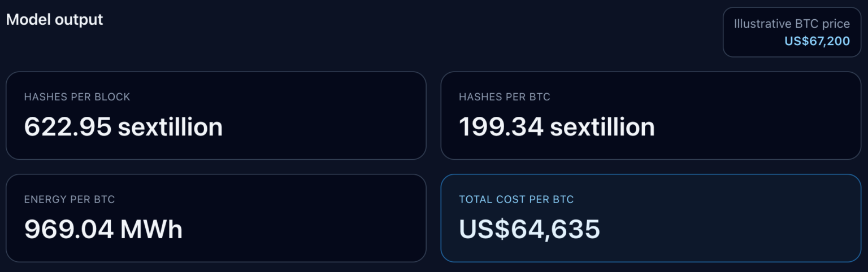Click the HASHES PER BTC label
Image resolution: width=868 pixels, height=272 pixels.
coord(504,97)
